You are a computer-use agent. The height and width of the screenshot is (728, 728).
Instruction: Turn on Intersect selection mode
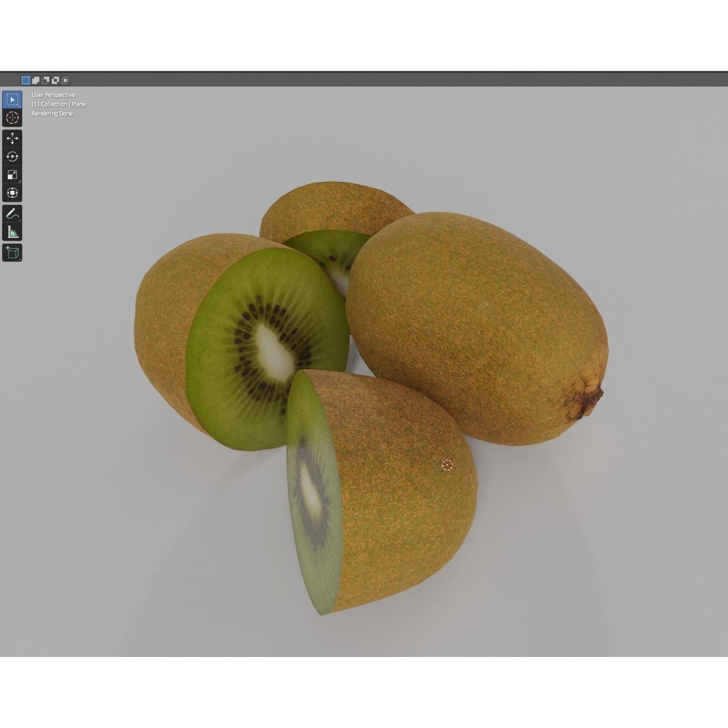coord(64,80)
